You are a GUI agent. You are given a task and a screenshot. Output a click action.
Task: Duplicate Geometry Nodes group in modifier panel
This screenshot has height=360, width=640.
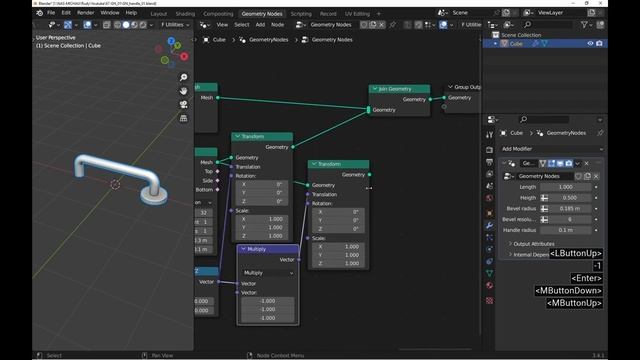pos(587,176)
